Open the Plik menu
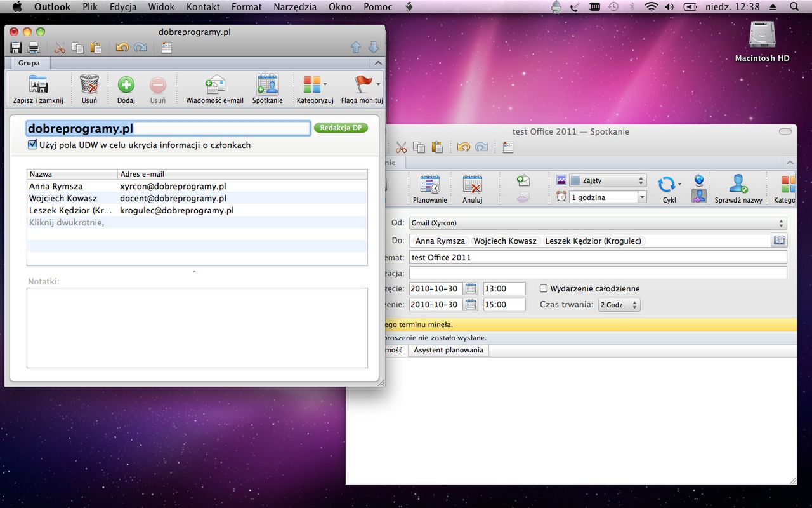Image resolution: width=812 pixels, height=508 pixels. [90, 7]
